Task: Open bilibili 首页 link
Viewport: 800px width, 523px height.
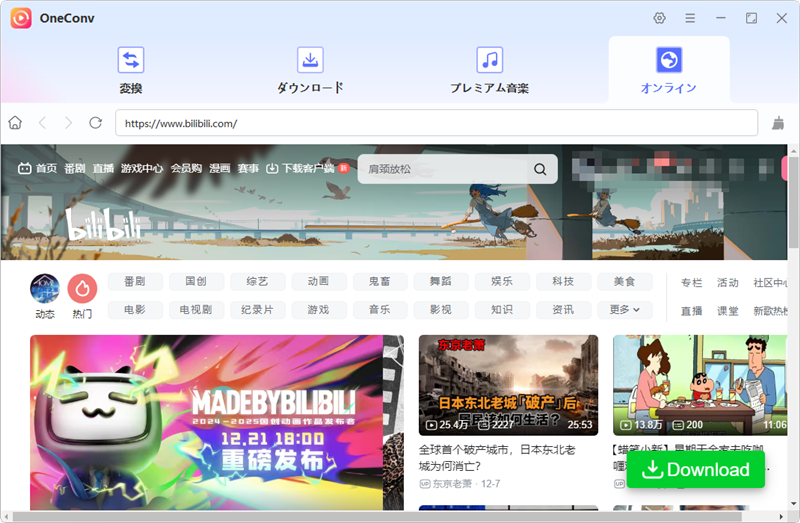Action: coord(38,168)
